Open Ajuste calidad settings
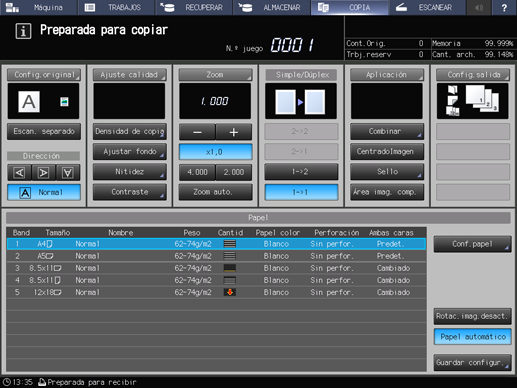 (x=130, y=75)
